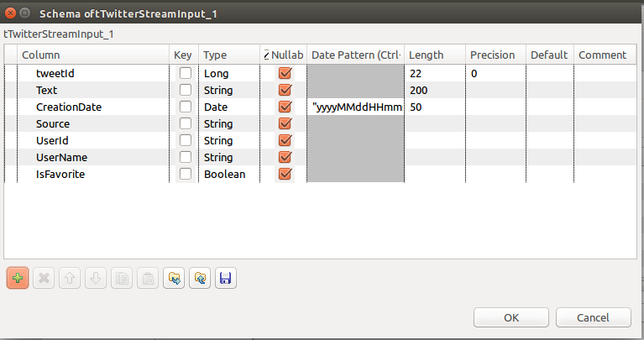Select the CreationDate column name cell
This screenshot has height=340, width=644.
[93, 107]
